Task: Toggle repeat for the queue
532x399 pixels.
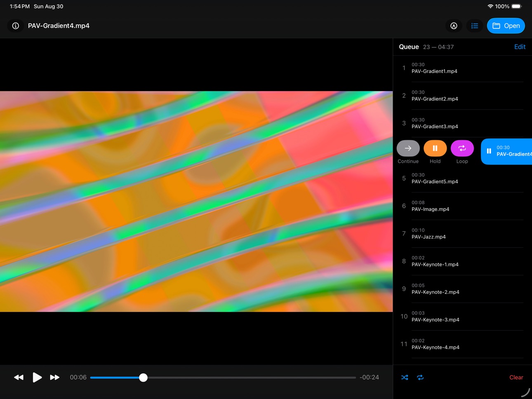Action: tap(420, 377)
